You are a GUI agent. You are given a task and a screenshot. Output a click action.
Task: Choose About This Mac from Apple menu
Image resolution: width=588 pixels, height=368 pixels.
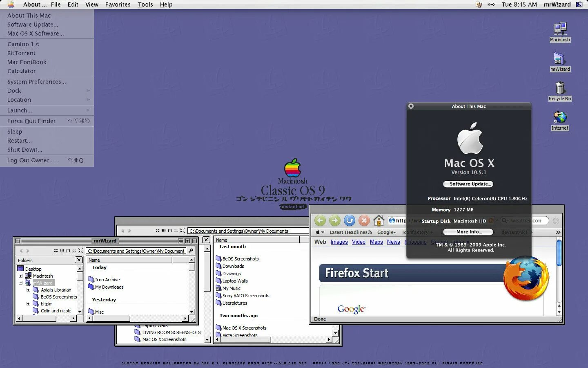tap(47, 16)
